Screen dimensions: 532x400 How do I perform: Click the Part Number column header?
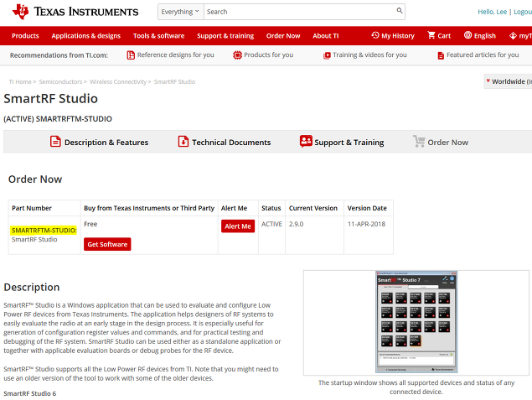32,208
